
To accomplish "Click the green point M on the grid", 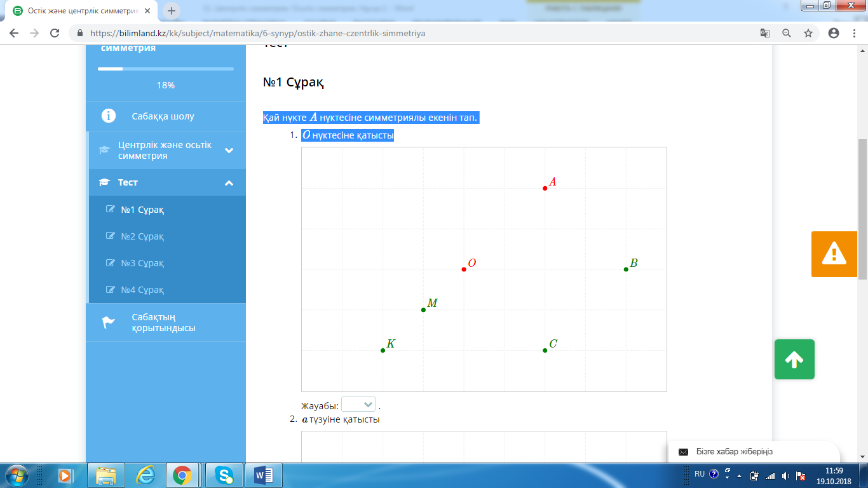I will coord(423,309).
